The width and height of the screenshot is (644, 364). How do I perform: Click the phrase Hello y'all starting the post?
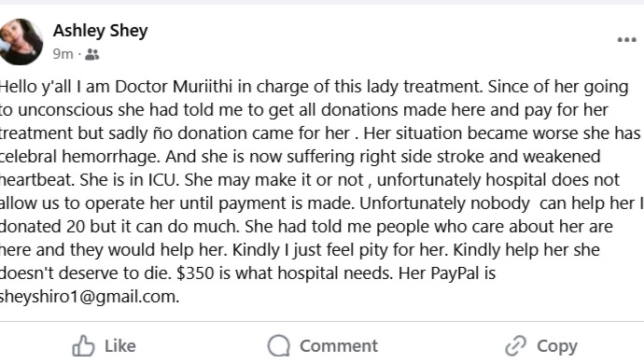(35, 87)
